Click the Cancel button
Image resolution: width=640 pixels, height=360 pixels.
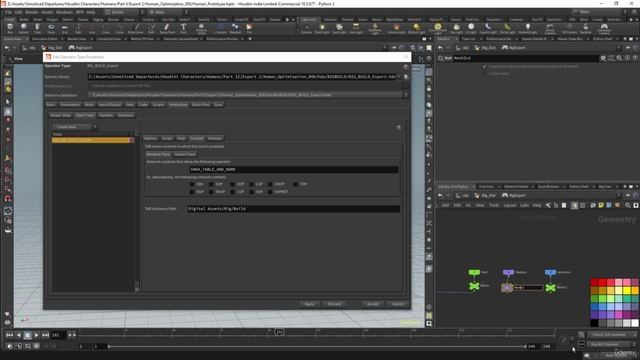click(398, 304)
